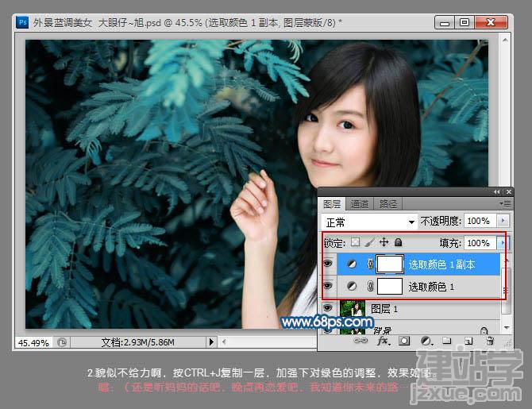Select the 选取颜色 1 副本 layer name
The image size is (532, 409).
click(441, 264)
